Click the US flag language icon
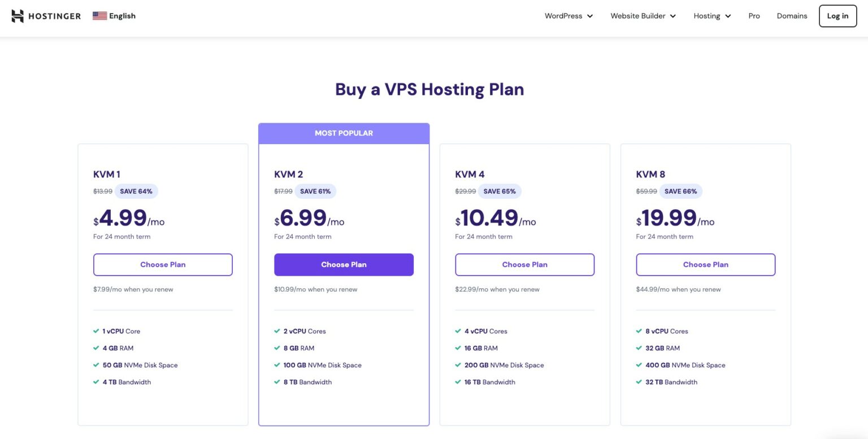This screenshot has width=868, height=439. click(100, 16)
